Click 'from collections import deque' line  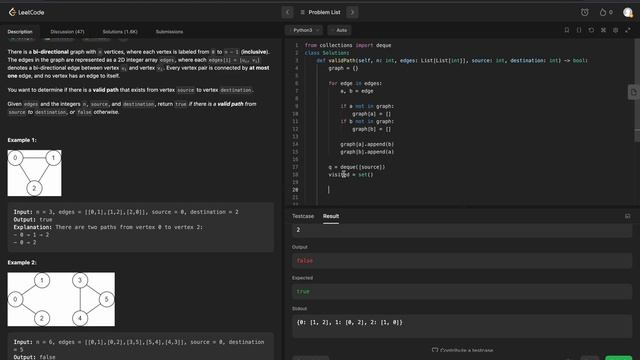click(348, 45)
